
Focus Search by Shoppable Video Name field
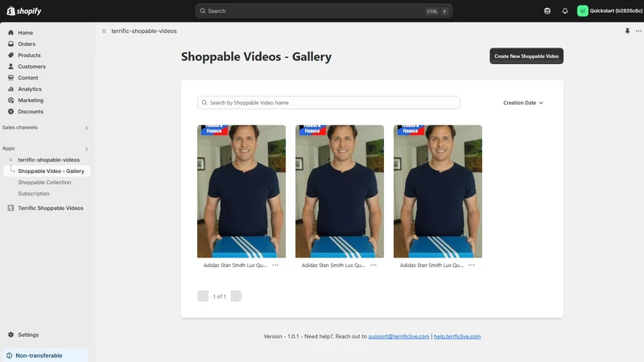(x=328, y=103)
